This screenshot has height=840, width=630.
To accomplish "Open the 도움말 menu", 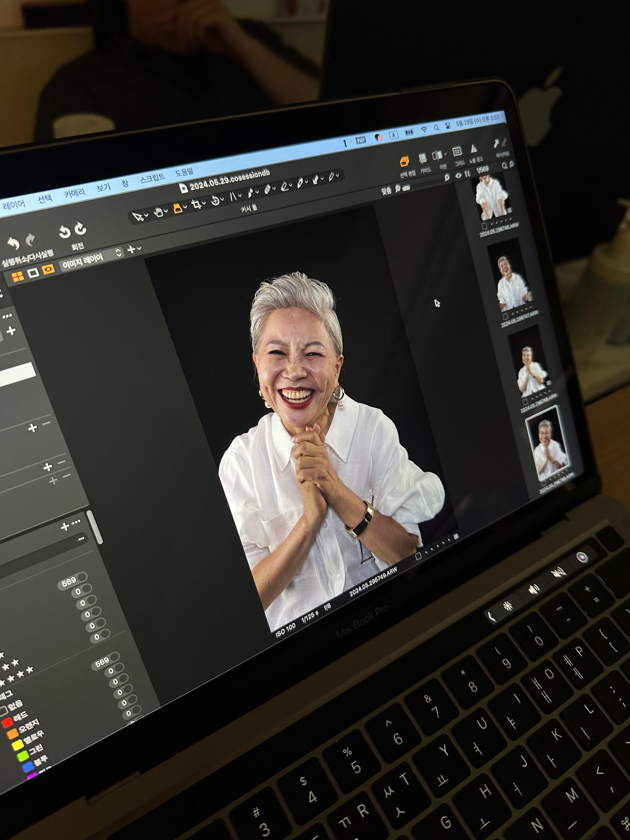I will [184, 172].
